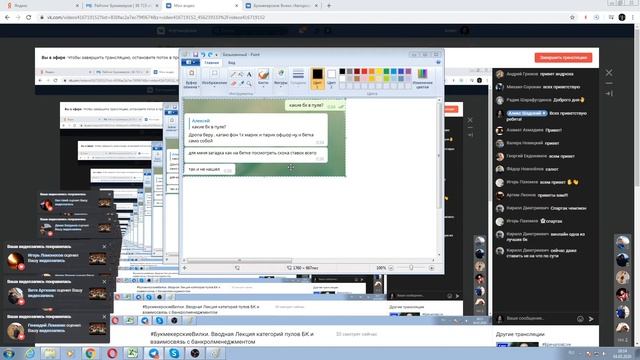Screen dimensions: 640x360
Task: Close the VK video overlay with X
Action: click(609, 73)
